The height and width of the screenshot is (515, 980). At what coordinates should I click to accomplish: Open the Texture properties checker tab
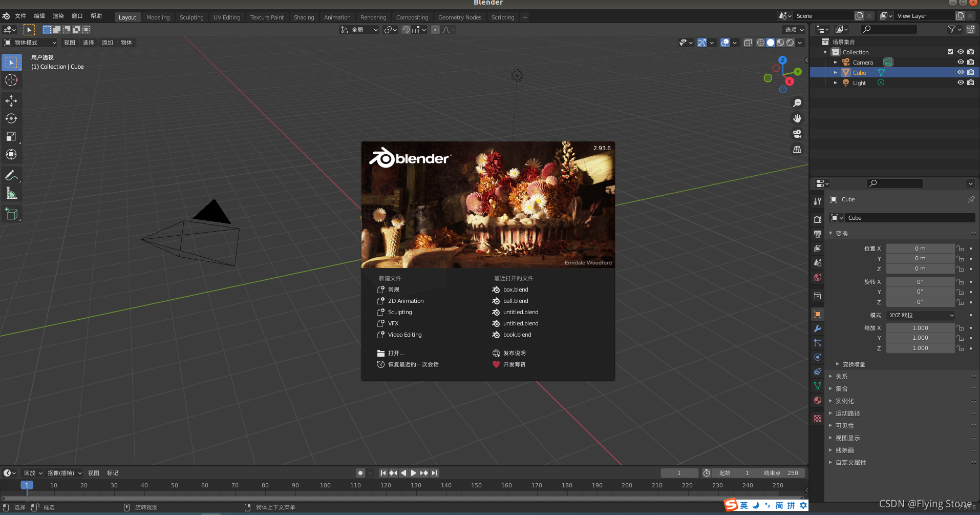coord(818,419)
